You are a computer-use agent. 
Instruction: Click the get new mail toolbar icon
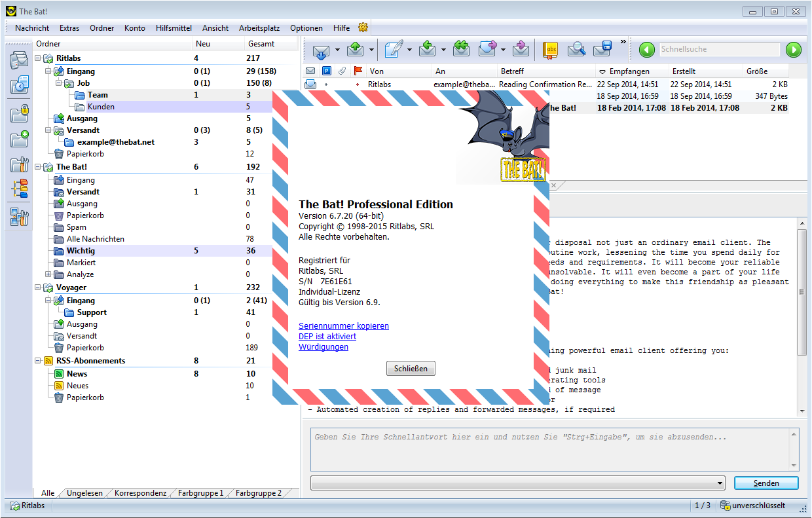[321, 50]
